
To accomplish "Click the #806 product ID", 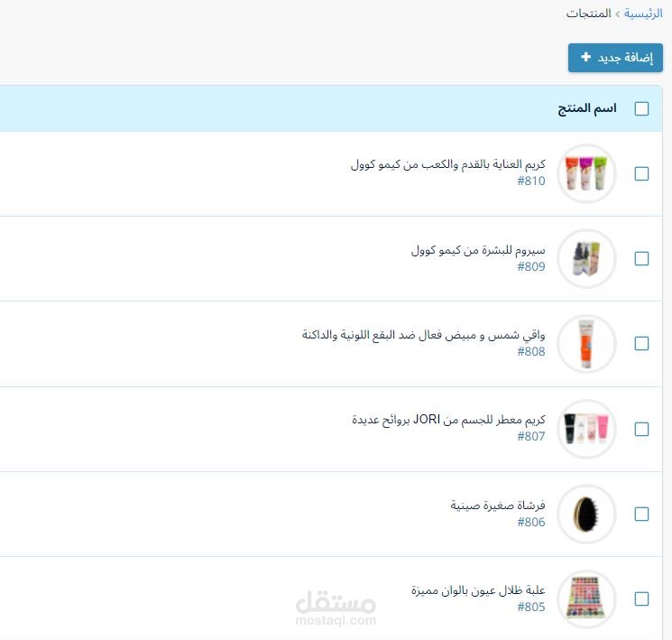I will (x=531, y=522).
